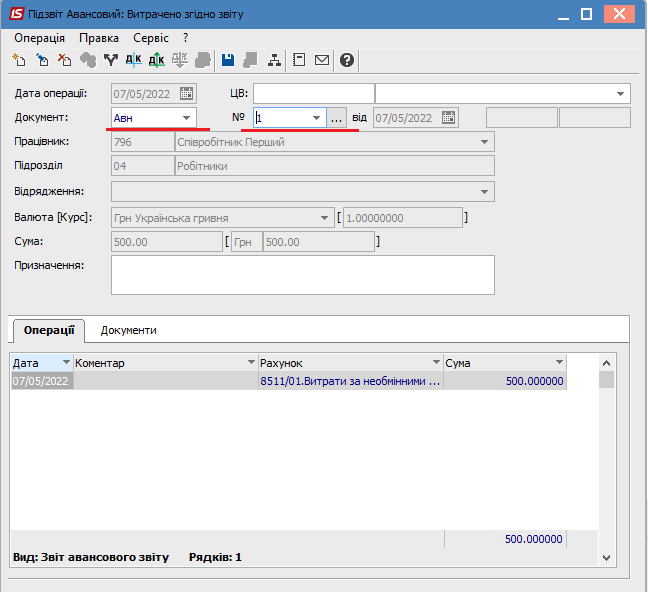Expand the Відрядження dropdown
Screen dimensions: 648x592
(484, 192)
